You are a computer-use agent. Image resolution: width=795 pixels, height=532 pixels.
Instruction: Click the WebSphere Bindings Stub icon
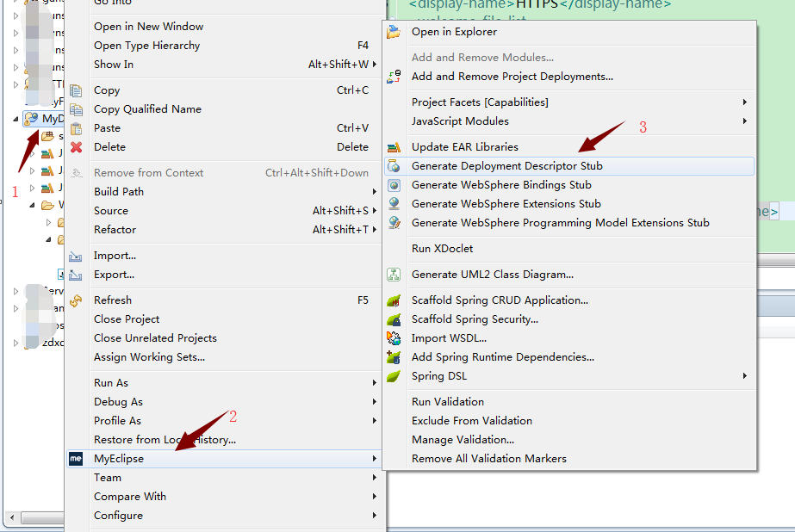click(394, 185)
